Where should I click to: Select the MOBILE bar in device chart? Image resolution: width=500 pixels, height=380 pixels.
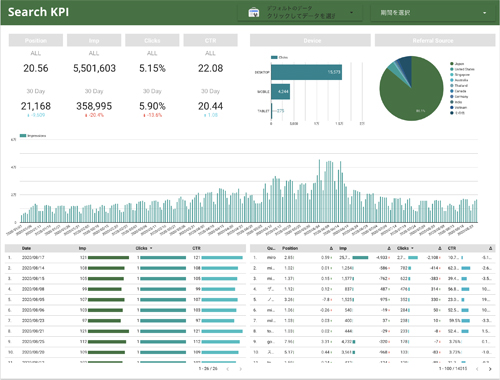[280, 92]
